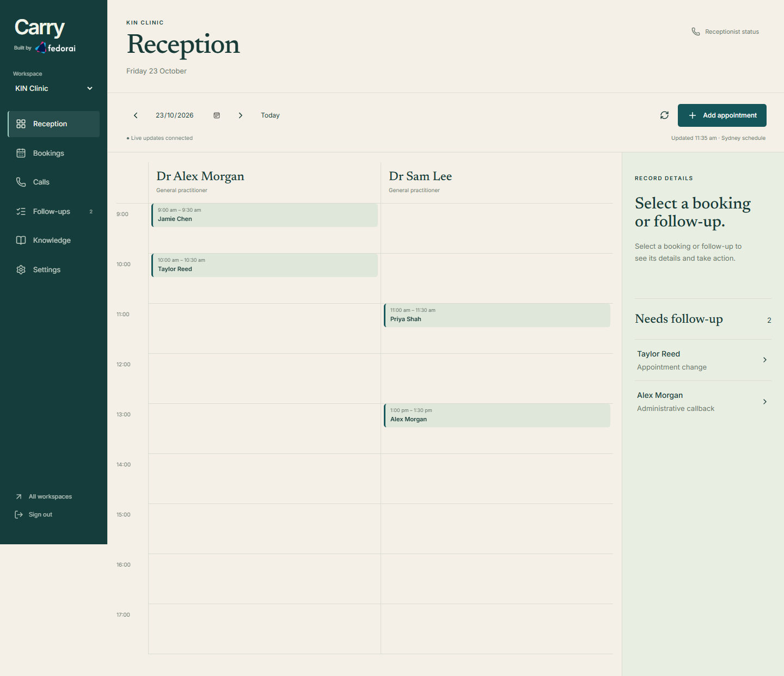Viewport: 784px width, 676px height.
Task: Click the 23/10/2026 date field
Action: pyautogui.click(x=175, y=115)
